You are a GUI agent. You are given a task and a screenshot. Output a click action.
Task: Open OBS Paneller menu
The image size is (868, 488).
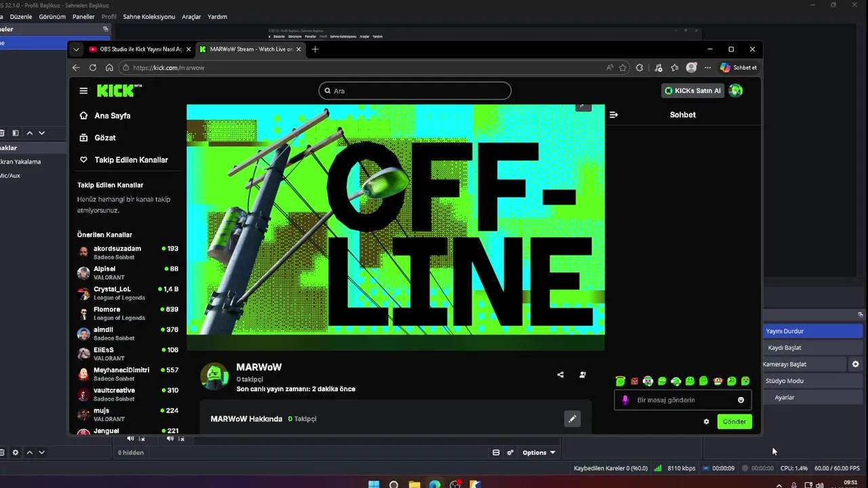point(83,16)
